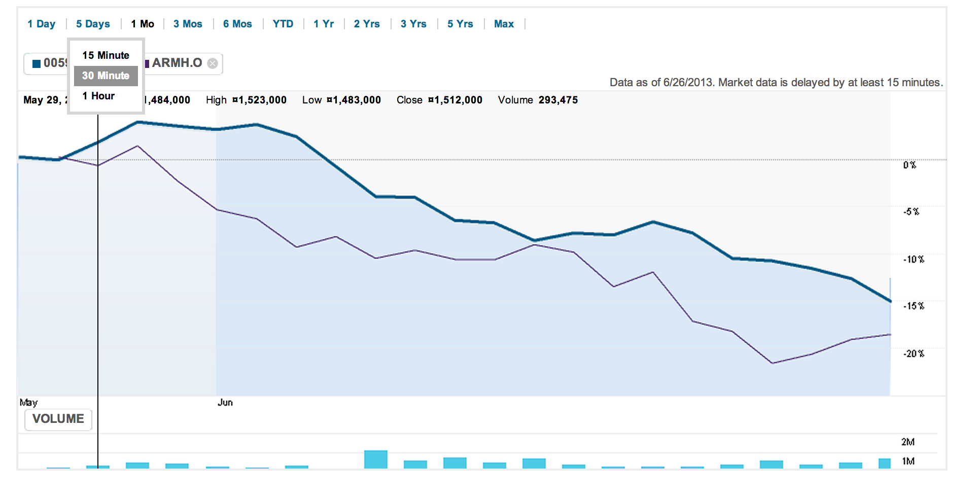View the 3 Yrs time range
Viewport: 980px width, 501px height.
413,24
